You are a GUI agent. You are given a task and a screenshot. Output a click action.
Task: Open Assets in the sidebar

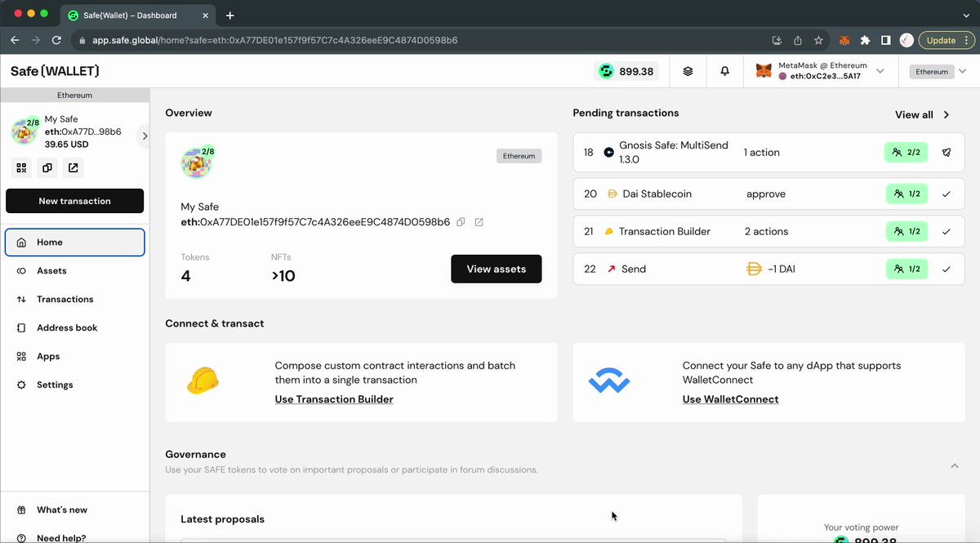[x=74, y=271]
